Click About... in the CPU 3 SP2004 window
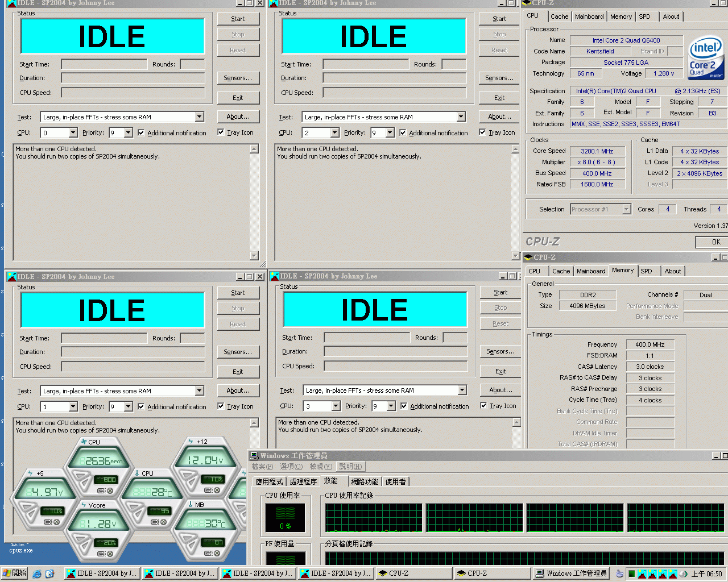 500,390
